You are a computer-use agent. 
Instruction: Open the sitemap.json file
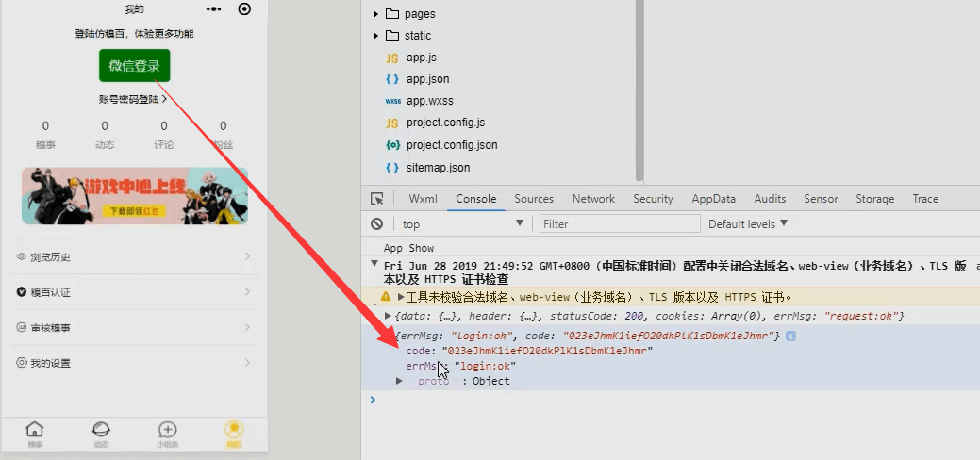pyautogui.click(x=438, y=168)
